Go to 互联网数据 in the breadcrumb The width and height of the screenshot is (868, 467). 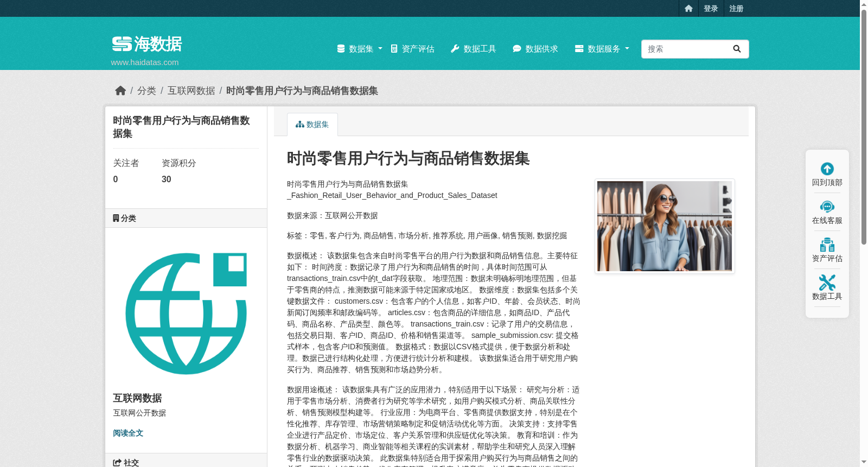click(x=191, y=91)
